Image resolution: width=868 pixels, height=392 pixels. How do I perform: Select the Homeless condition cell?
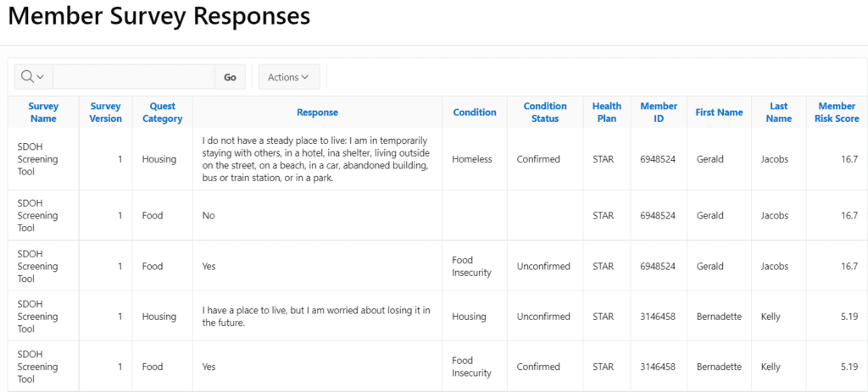tap(472, 159)
